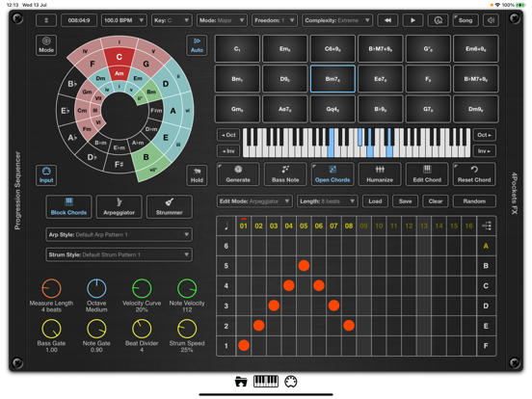This screenshot has width=532, height=399.
Task: Click the Input button
Action: 46,175
